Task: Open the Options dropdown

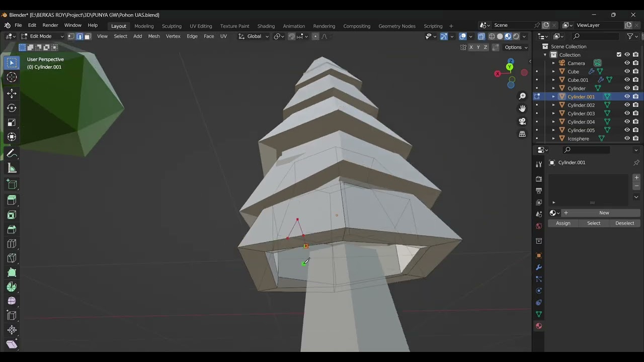Action: click(x=516, y=47)
